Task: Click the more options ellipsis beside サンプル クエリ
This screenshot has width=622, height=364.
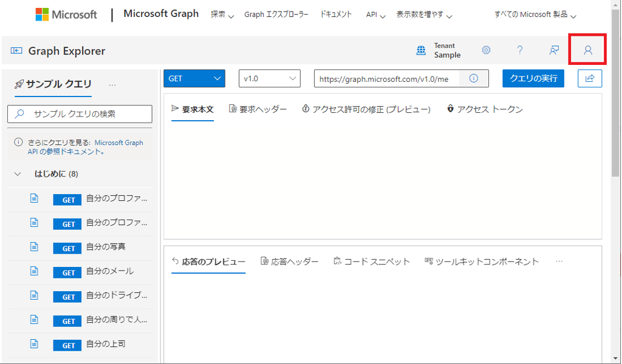Action: 112,85
